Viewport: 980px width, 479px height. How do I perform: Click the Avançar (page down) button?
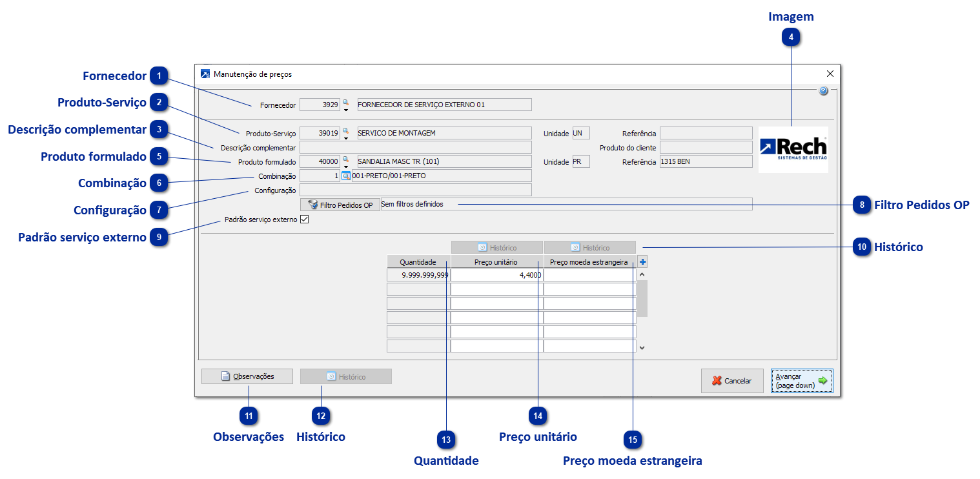[802, 381]
